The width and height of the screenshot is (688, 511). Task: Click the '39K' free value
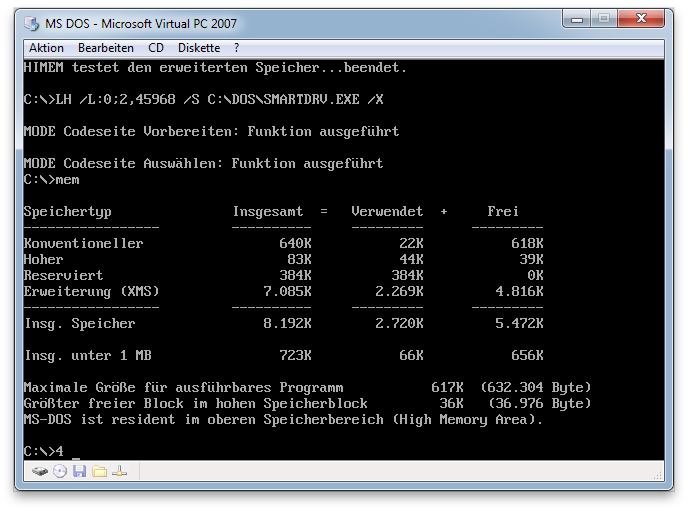point(531,260)
